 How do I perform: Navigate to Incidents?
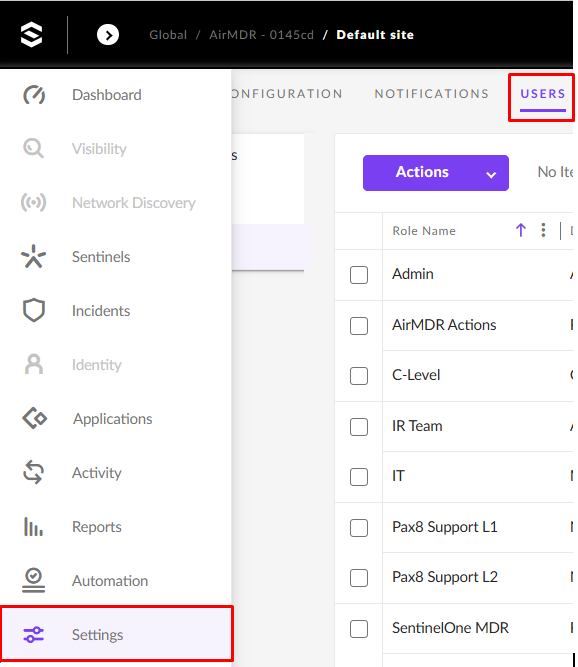(x=101, y=311)
